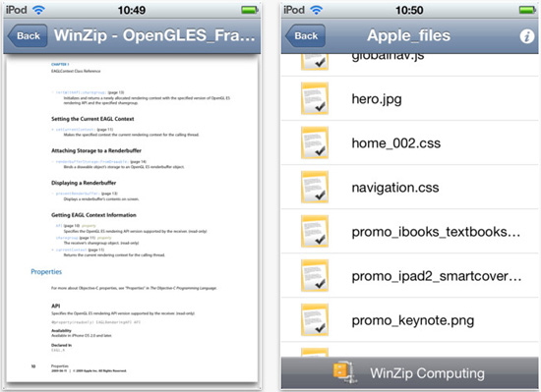Tap 'Displaying a Renderbuffer' heading
Image resolution: width=541 pixels, height=392 pixels.
click(x=84, y=183)
